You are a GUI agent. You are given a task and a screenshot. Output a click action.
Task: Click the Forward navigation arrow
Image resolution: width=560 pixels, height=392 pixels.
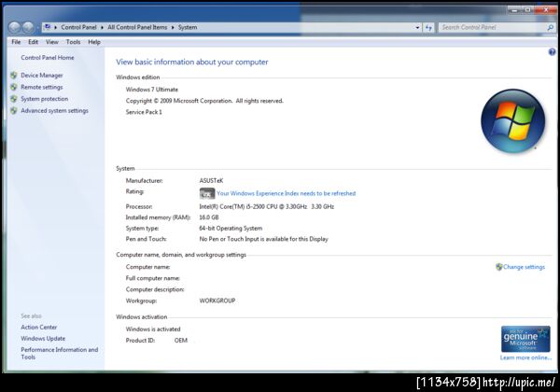pos(28,27)
